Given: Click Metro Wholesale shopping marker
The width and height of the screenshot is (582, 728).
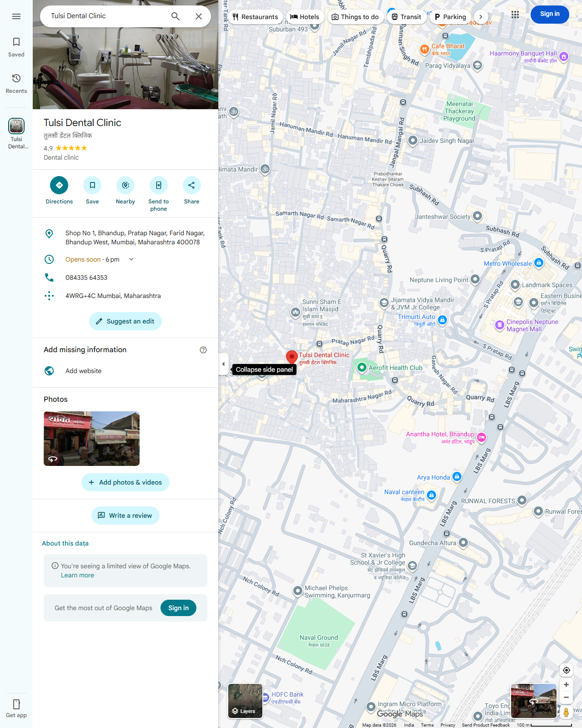Looking at the screenshot, I should (539, 263).
